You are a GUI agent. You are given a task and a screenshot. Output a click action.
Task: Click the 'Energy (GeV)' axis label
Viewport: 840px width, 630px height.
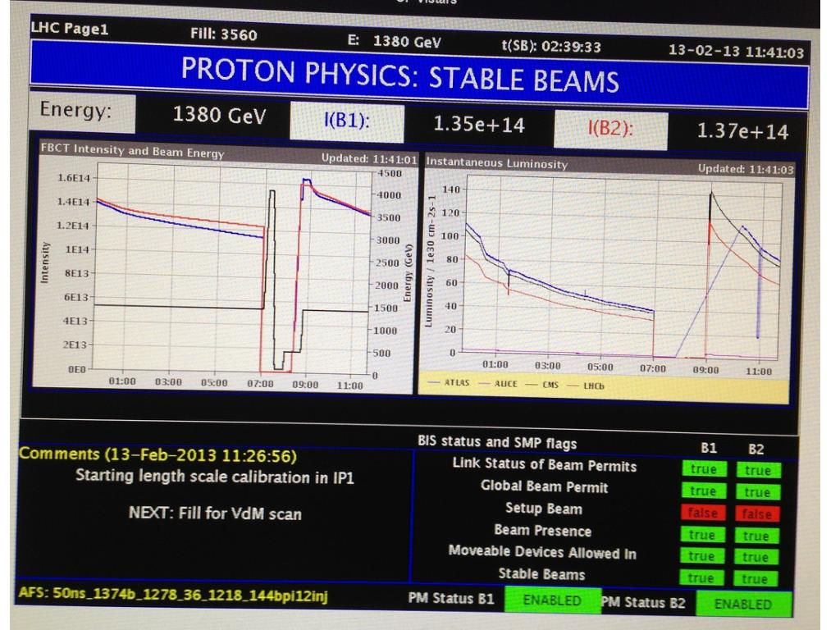tap(409, 272)
